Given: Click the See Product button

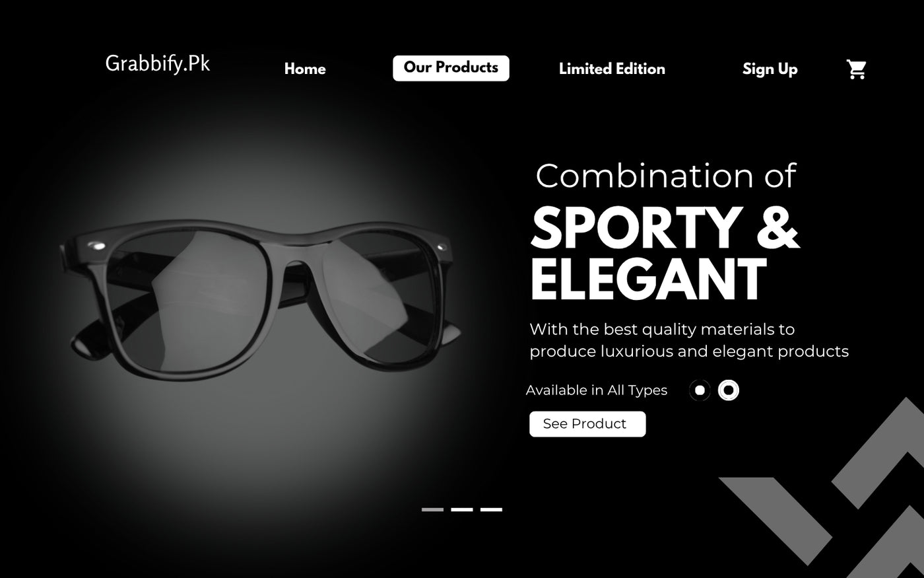Looking at the screenshot, I should 587,424.
